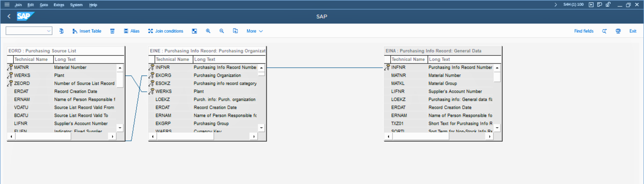The height and width of the screenshot is (184, 644).
Task: Click the zoom out magnifier icon
Action: (x=222, y=31)
